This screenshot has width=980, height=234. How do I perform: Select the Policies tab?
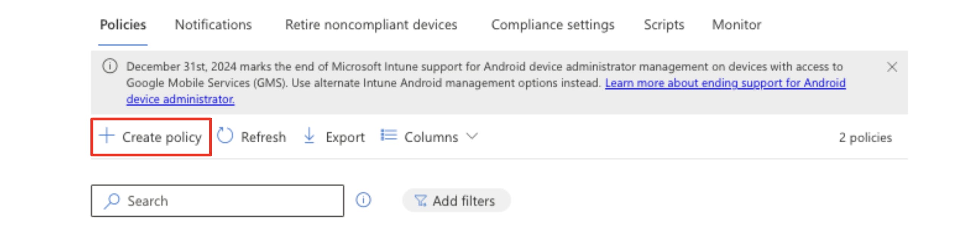[123, 25]
